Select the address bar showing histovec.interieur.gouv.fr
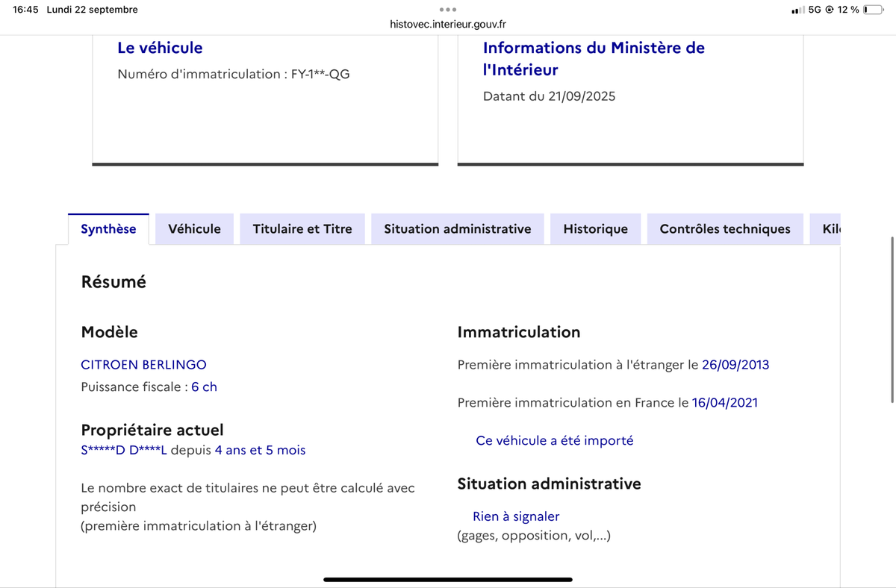 (448, 23)
